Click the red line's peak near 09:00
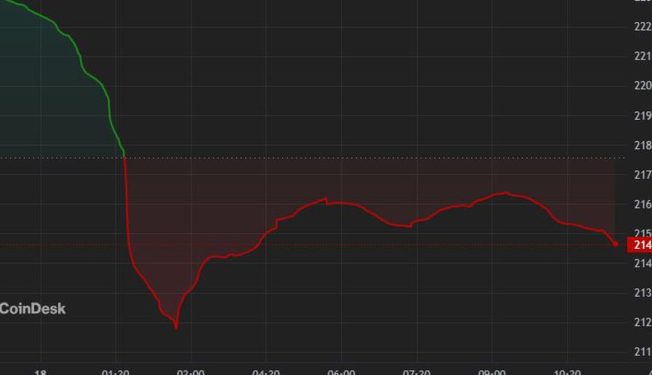 click(x=505, y=193)
